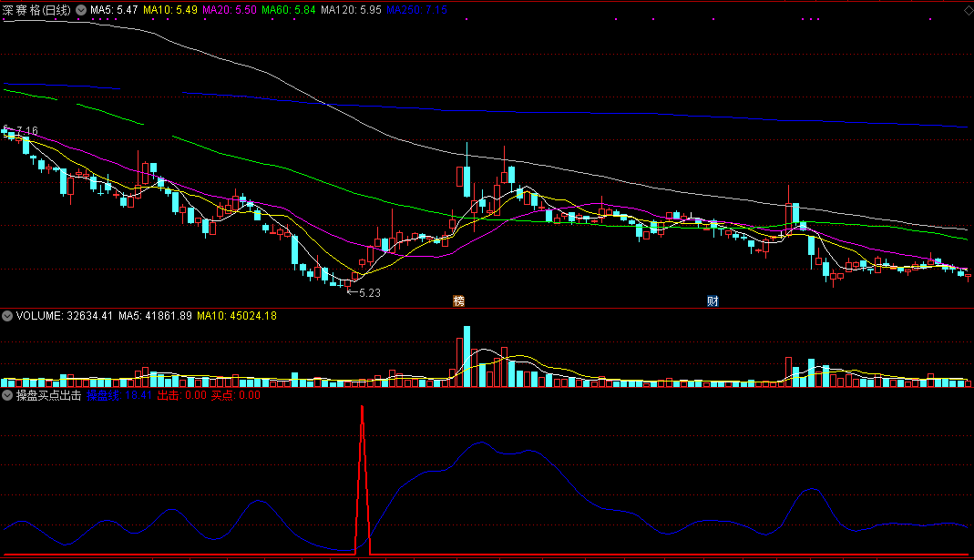Screen dimensions: 974x560
Task: Click the 7.16 high price annotation
Action: tap(26, 131)
